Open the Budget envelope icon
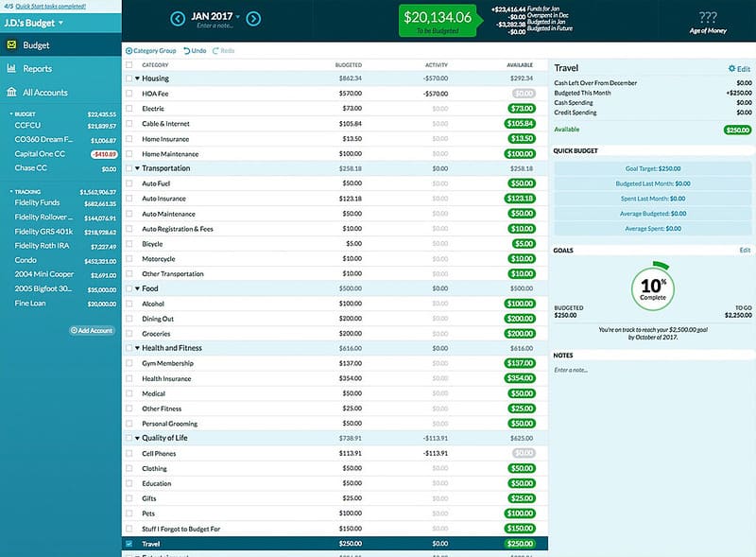The image size is (756, 557). click(11, 44)
